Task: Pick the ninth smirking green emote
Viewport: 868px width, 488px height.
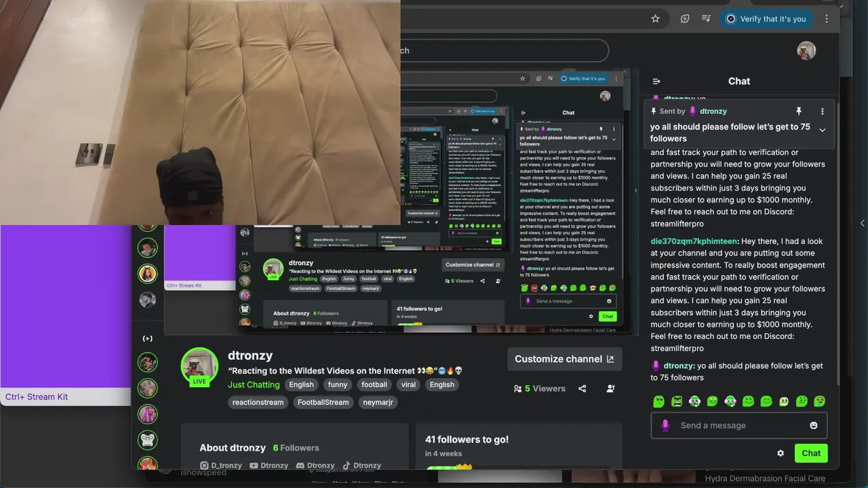Action: click(802, 401)
